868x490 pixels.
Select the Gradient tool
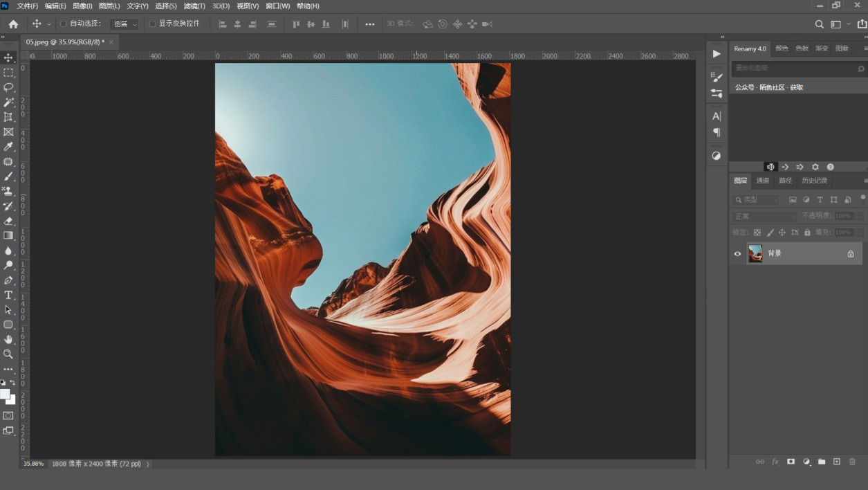tap(8, 235)
